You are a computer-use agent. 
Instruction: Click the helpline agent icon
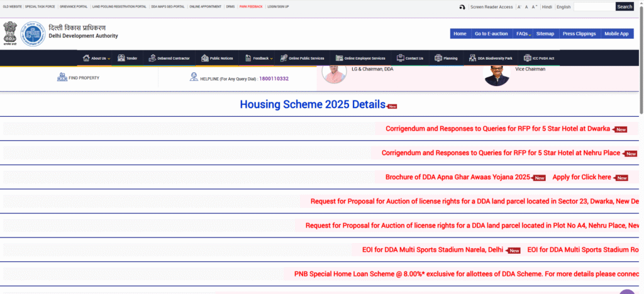(194, 77)
